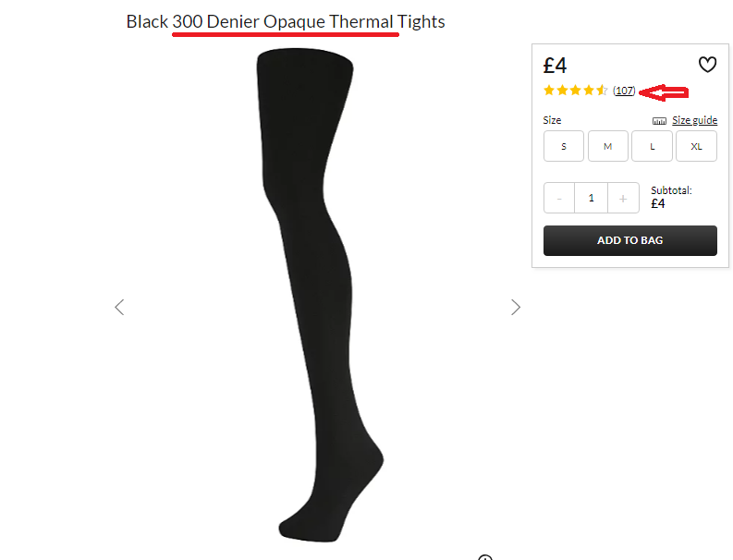This screenshot has height=560, width=733.
Task: Click the first gold rating star
Action: (x=549, y=91)
